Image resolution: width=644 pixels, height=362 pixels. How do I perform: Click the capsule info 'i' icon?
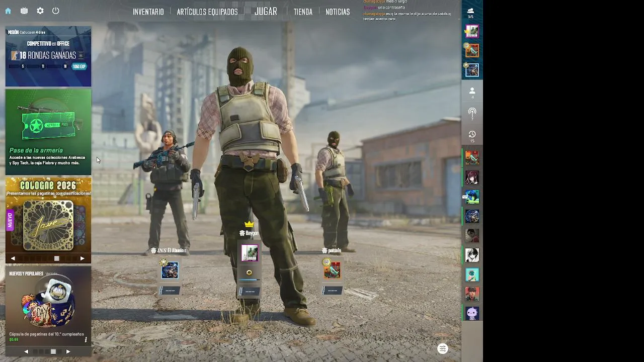[86, 339]
